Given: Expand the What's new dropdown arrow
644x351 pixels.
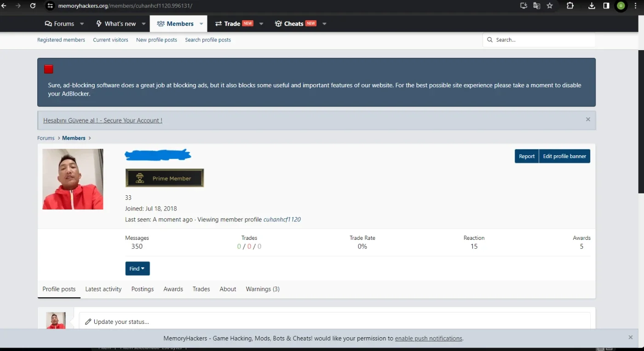Looking at the screenshot, I should pos(144,24).
